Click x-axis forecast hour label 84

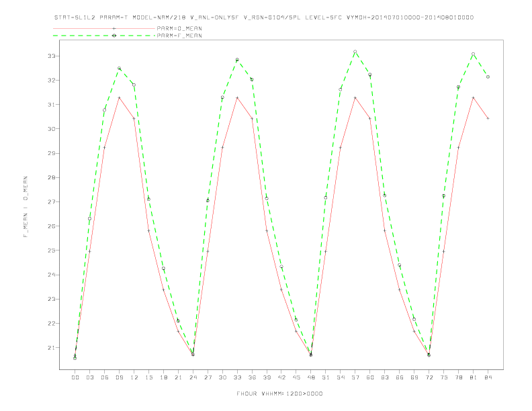pyautogui.click(x=488, y=377)
